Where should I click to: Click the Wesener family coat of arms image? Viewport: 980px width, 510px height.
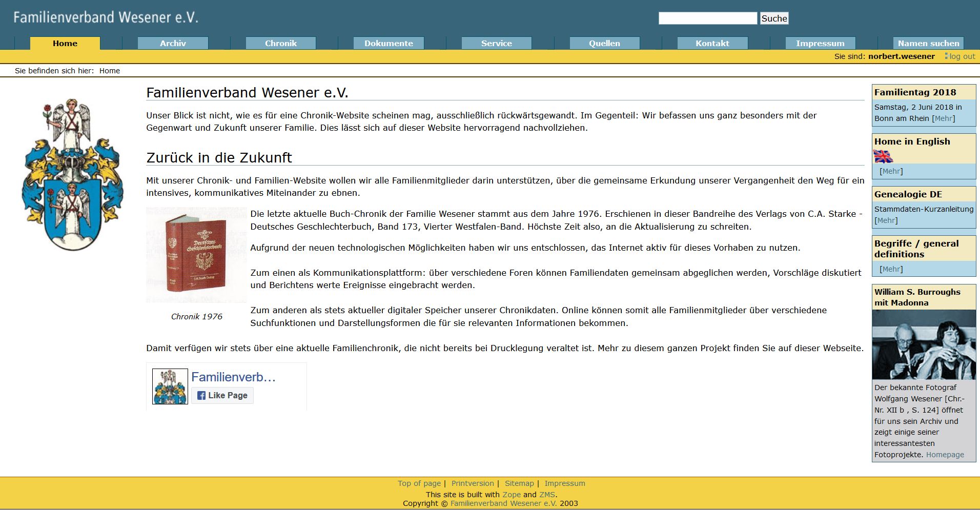click(72, 175)
